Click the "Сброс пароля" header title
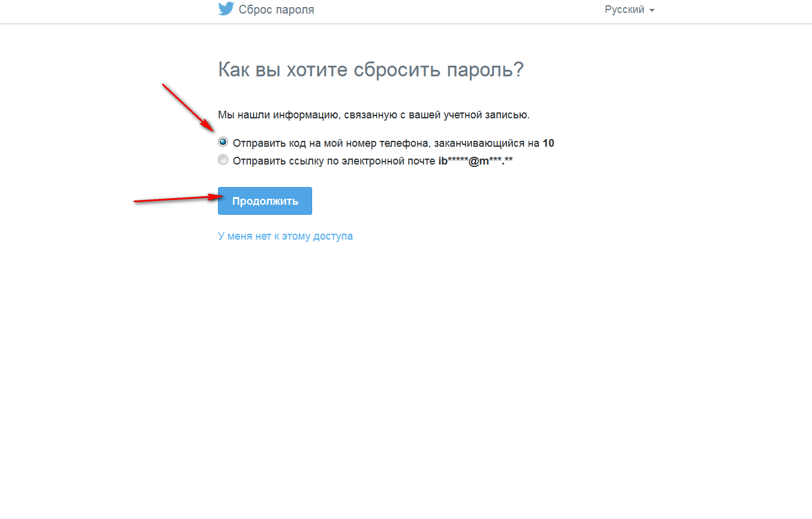 276,10
